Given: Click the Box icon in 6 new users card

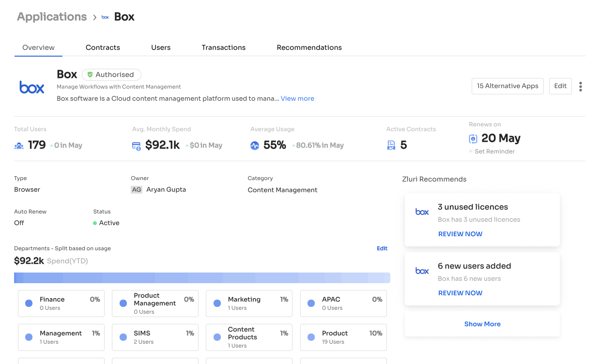Looking at the screenshot, I should (x=422, y=271).
